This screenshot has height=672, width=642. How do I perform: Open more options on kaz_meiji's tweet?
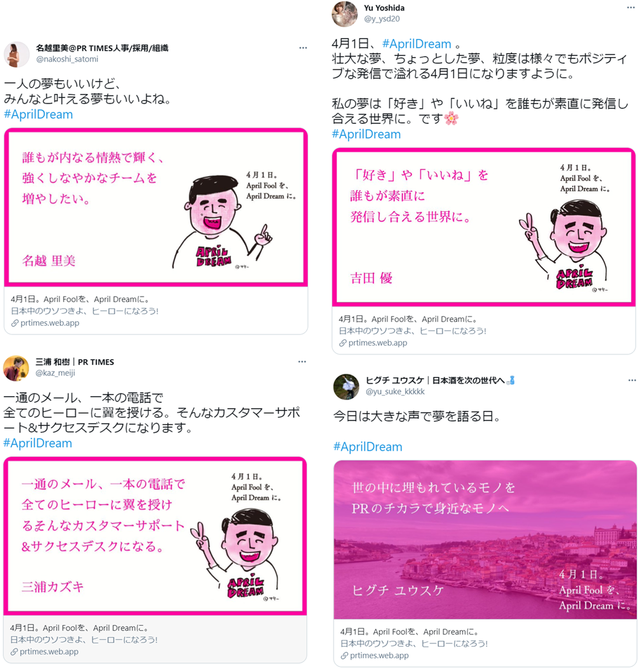[302, 361]
